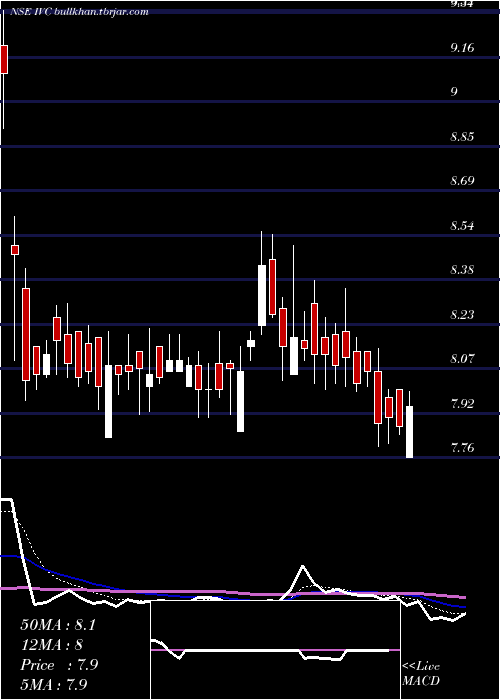Click the 7.92 price axis label

[462, 404]
